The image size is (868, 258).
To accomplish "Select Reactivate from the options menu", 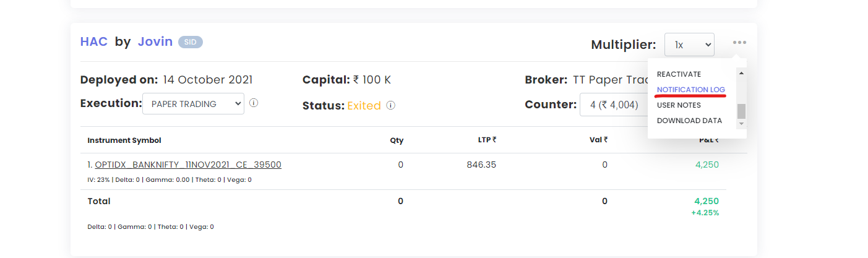I will pyautogui.click(x=679, y=74).
